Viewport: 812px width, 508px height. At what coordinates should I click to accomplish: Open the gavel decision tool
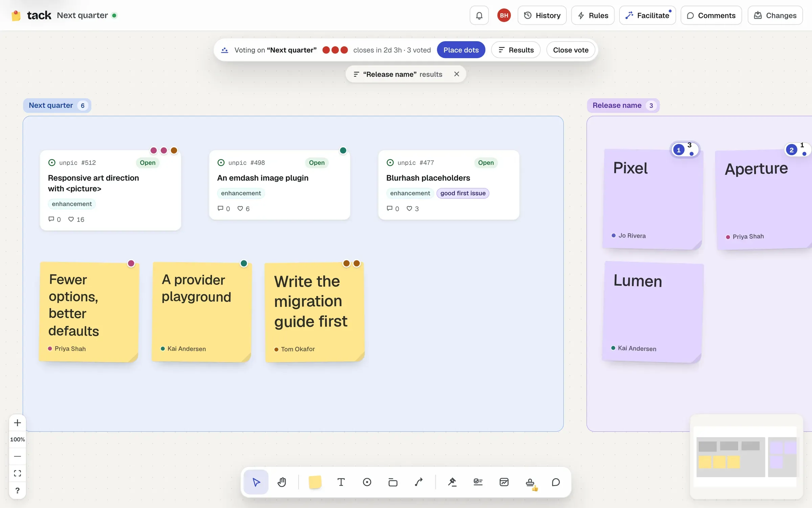pyautogui.click(x=452, y=482)
